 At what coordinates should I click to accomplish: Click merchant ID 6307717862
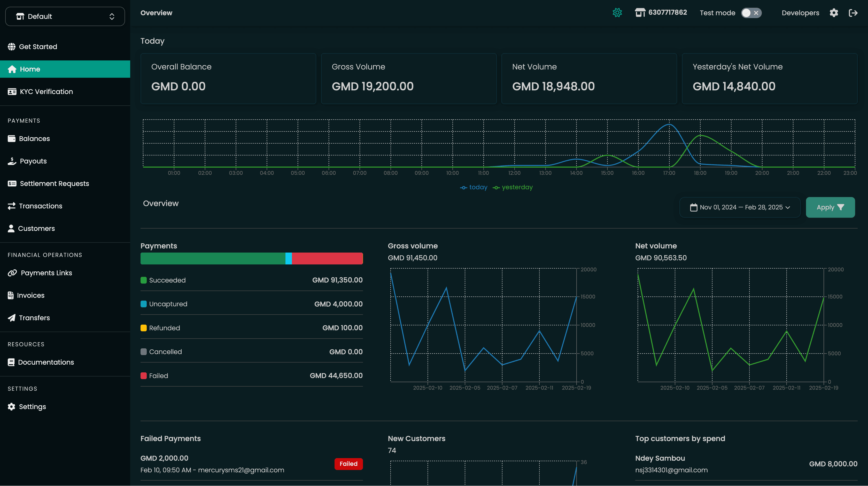click(667, 12)
